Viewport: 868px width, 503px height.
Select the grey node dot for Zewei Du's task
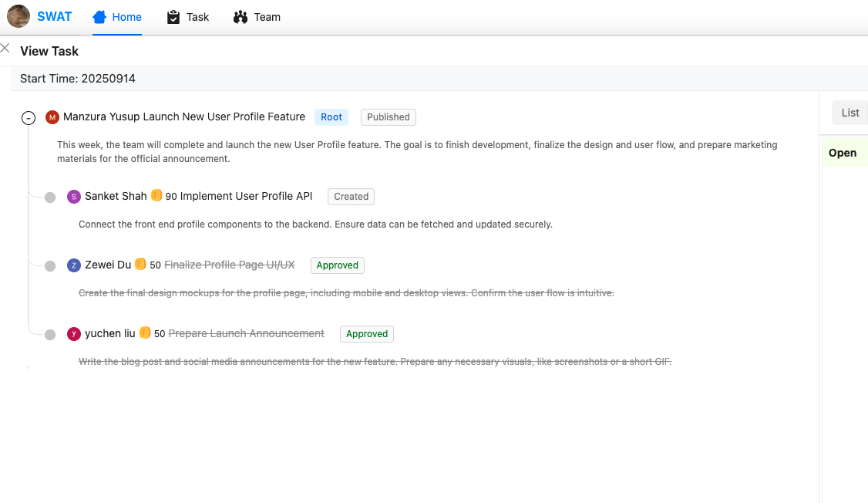pyautogui.click(x=50, y=266)
